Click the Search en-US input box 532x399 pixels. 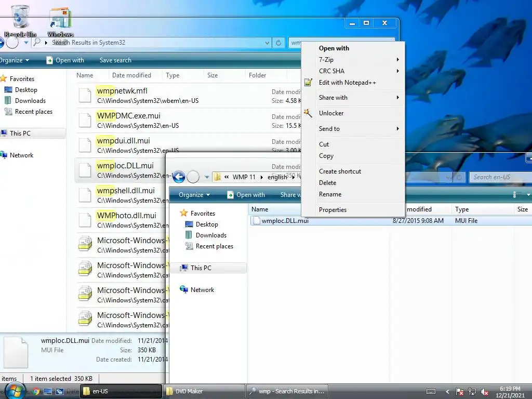[501, 177]
